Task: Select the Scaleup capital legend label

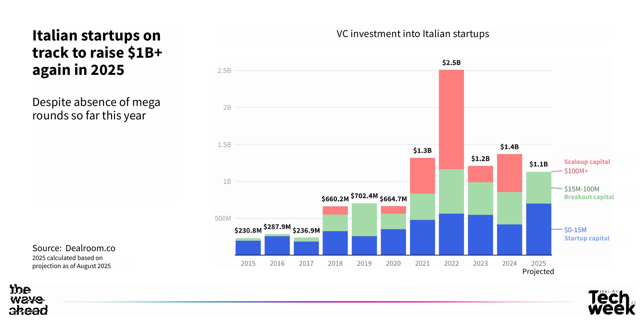Action: tap(587, 162)
